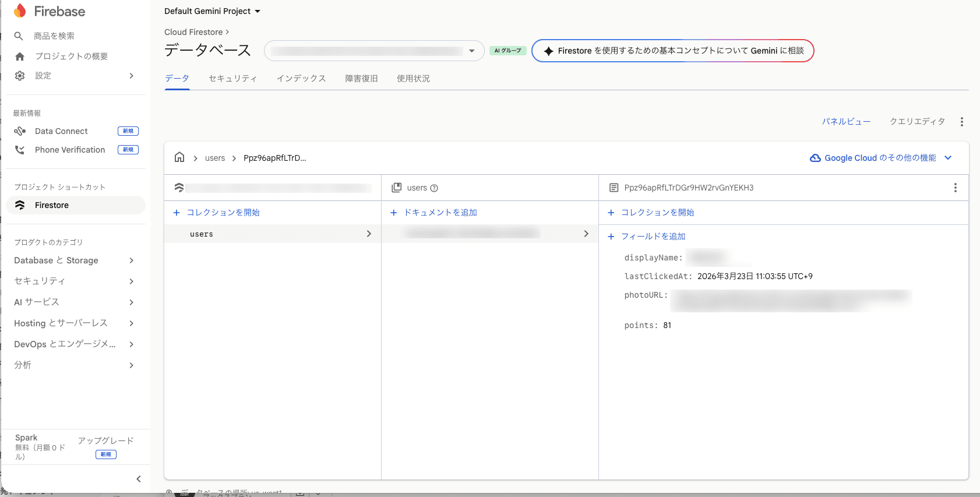Image resolution: width=980 pixels, height=497 pixels.
Task: Click the users breadcrumb link
Action: click(x=215, y=158)
